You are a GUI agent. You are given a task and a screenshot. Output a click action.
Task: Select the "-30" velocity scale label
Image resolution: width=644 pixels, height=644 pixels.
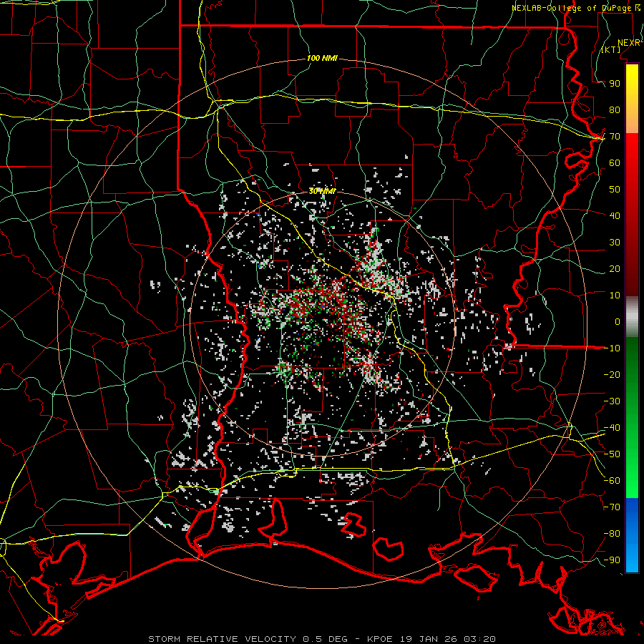612,401
